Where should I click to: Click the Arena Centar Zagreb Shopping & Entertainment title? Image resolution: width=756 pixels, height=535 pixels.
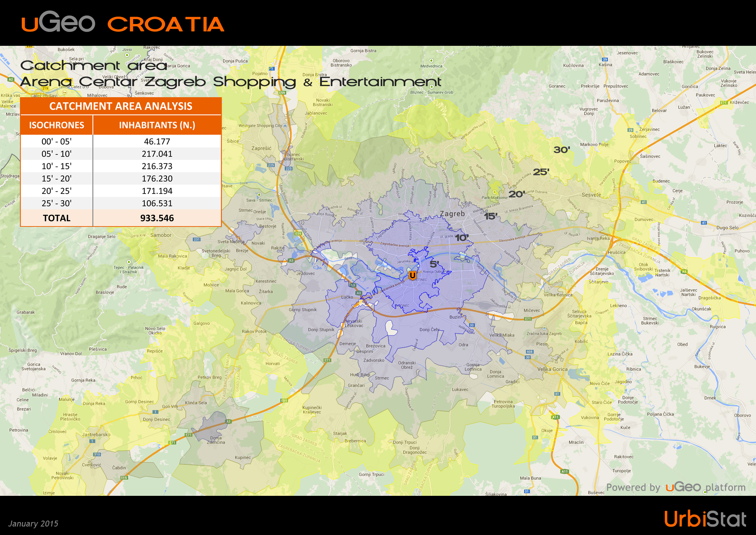tap(230, 82)
